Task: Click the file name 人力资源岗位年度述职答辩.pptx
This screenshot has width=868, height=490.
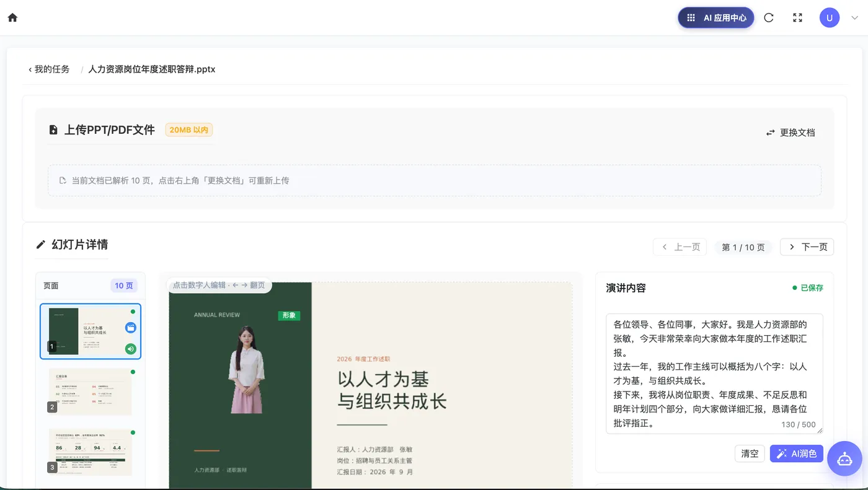Action: click(x=152, y=69)
